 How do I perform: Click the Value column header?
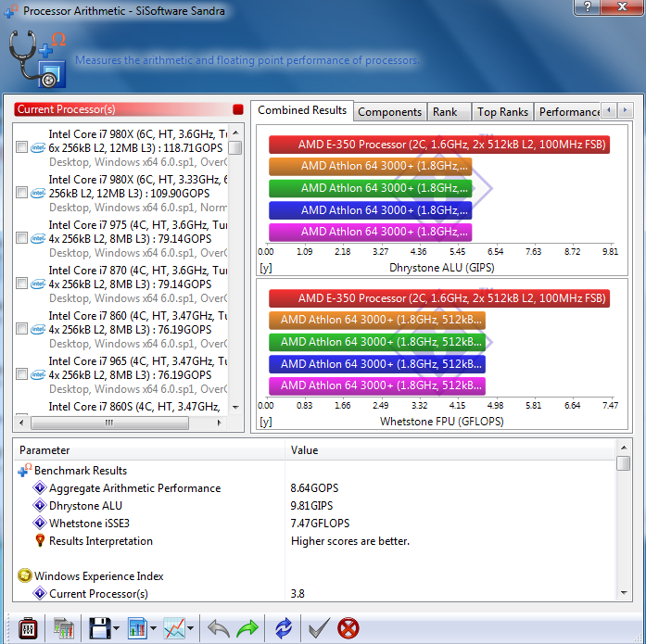[x=450, y=450]
